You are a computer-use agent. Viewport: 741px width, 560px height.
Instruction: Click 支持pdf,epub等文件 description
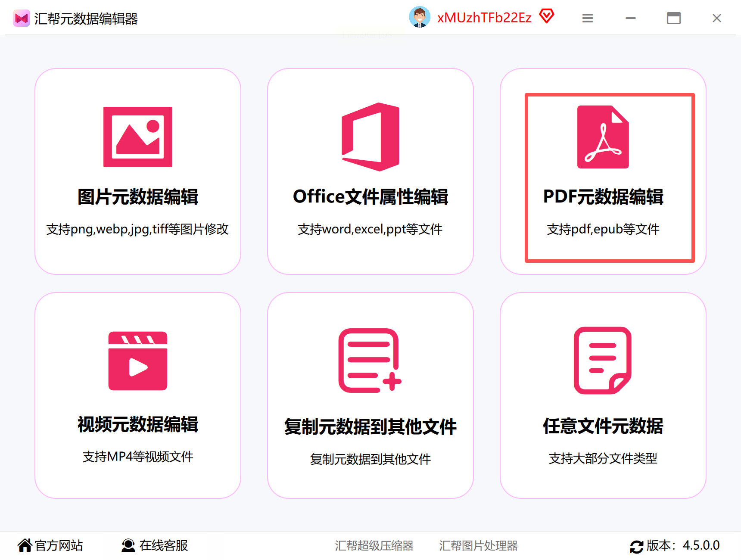tap(603, 229)
